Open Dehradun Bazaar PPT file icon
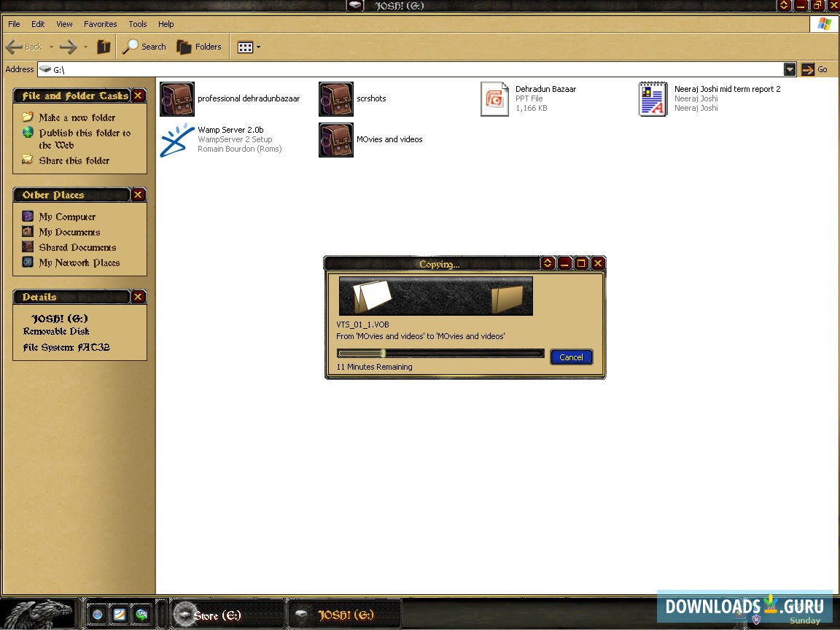840x630 pixels. pos(494,98)
